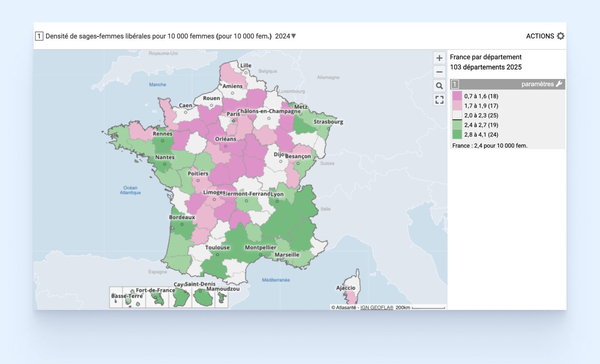Select the 0,7 à 1,6 legend swatch
The width and height of the screenshot is (600, 364).
point(457,96)
